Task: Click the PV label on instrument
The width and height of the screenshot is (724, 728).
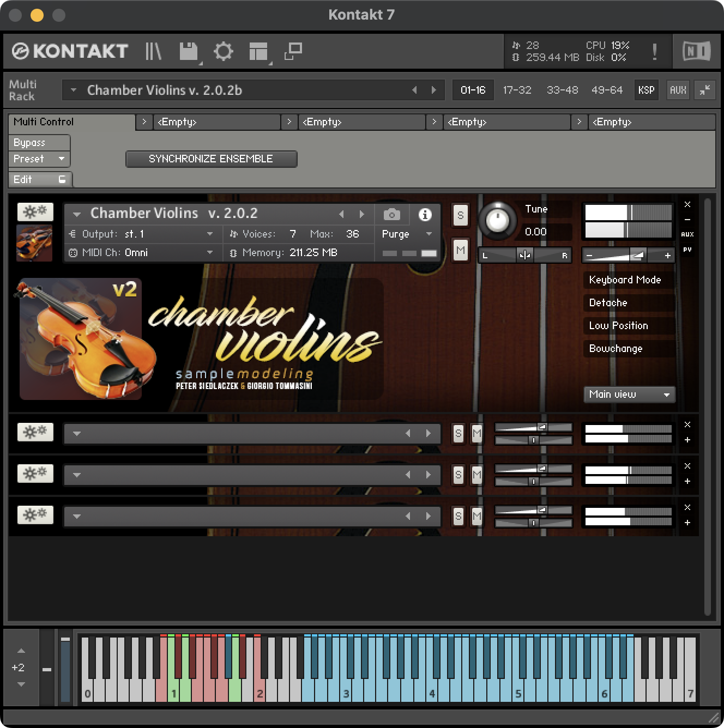Action: pyautogui.click(x=687, y=250)
